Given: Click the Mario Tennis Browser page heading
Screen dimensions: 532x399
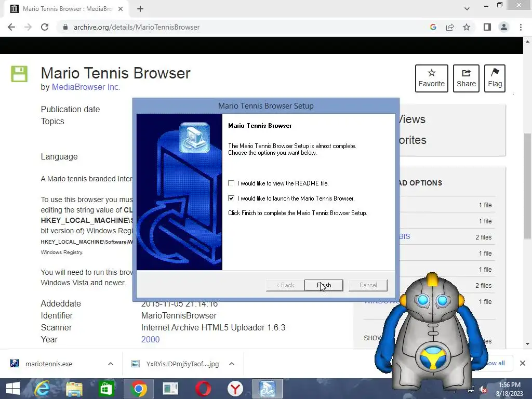Looking at the screenshot, I should pos(116,73).
